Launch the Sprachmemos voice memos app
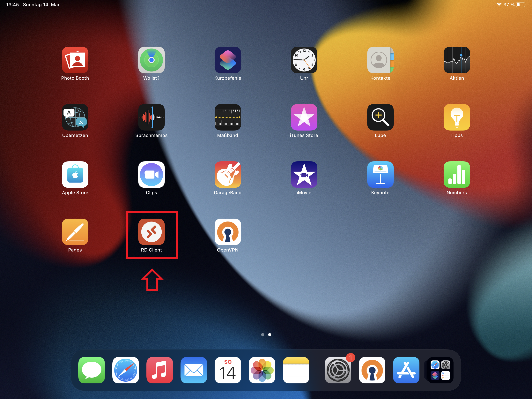The image size is (532, 399). [151, 117]
